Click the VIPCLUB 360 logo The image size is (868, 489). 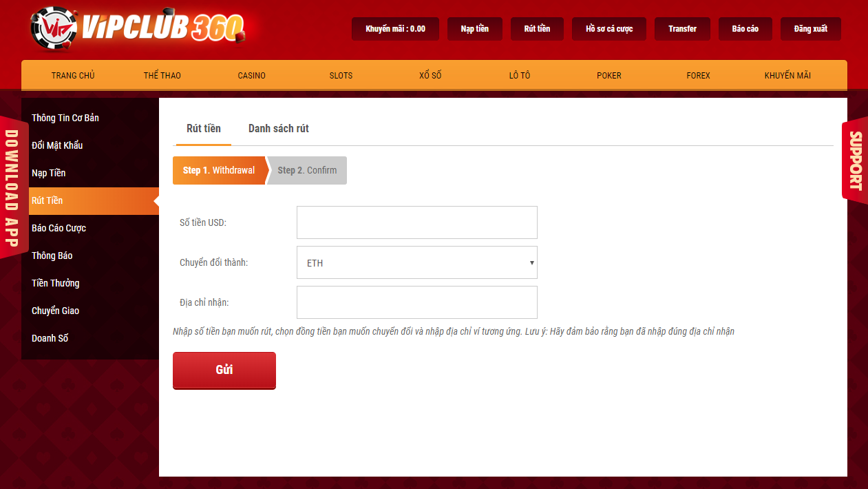[x=138, y=28]
